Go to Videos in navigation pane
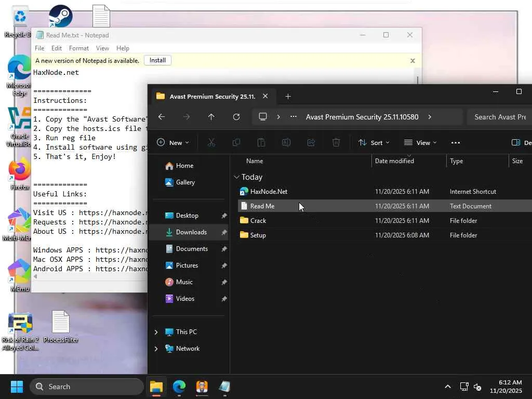 [x=189, y=299]
